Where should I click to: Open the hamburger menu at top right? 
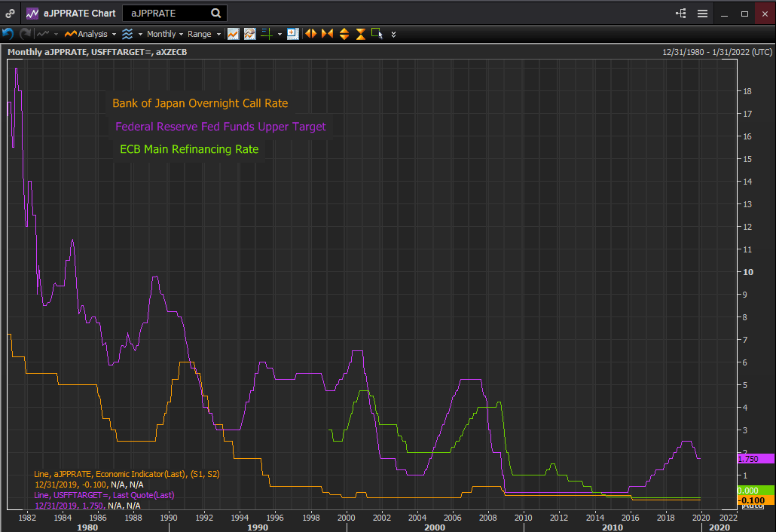tap(704, 13)
